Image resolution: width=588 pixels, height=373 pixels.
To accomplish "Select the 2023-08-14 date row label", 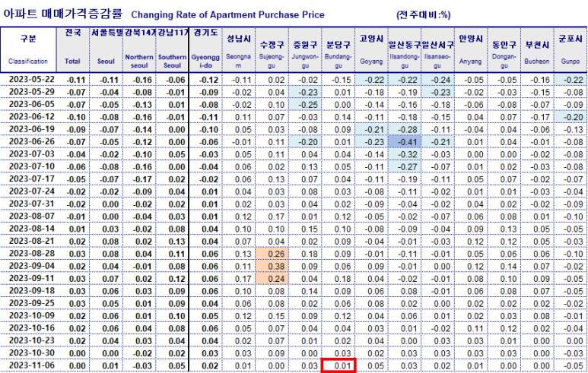I will 32,229.
